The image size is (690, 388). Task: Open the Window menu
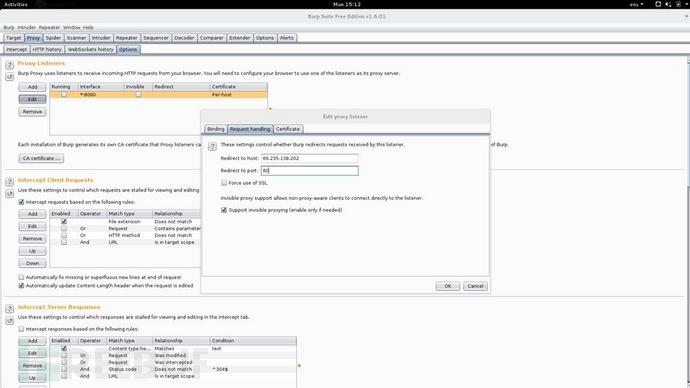click(x=71, y=27)
